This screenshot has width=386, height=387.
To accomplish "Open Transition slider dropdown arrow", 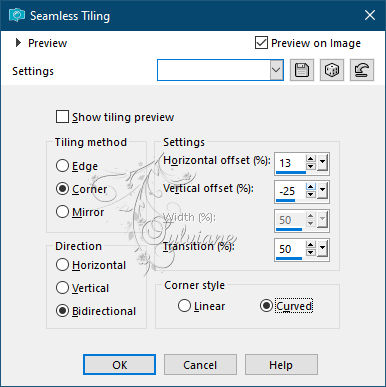I will click(x=322, y=249).
